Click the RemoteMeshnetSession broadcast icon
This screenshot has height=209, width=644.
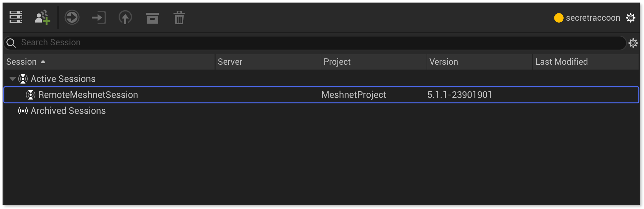30,95
